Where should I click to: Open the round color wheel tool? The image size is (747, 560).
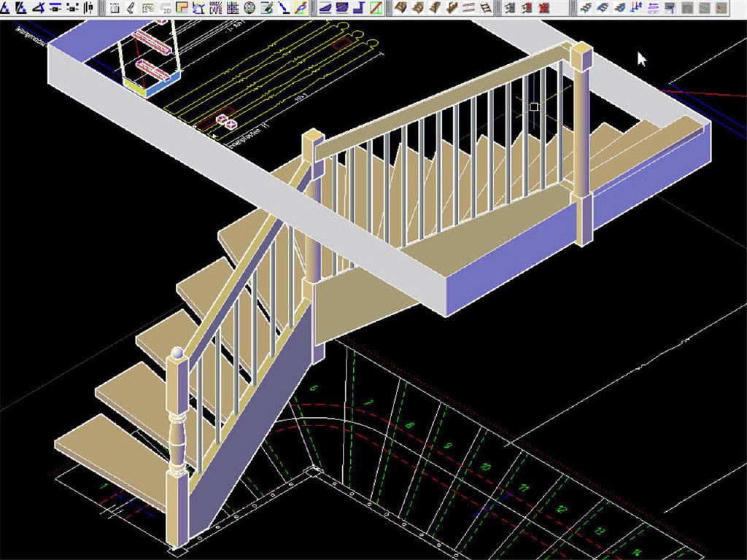tap(249, 9)
